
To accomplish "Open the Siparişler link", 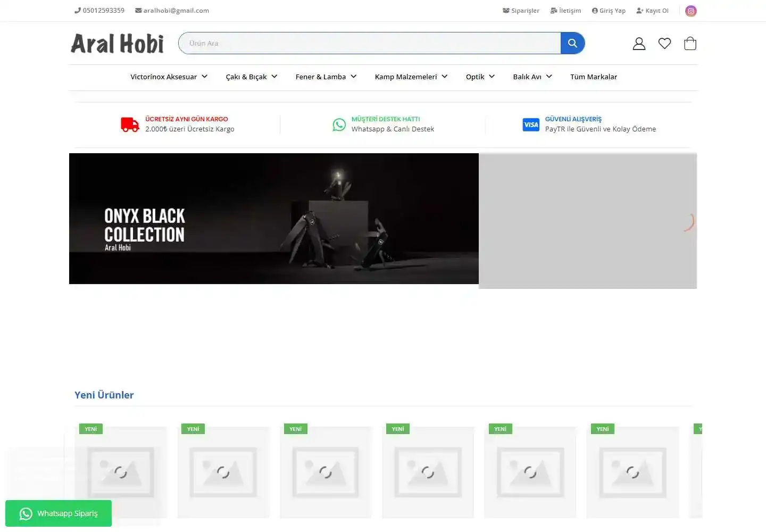I will pyautogui.click(x=521, y=11).
